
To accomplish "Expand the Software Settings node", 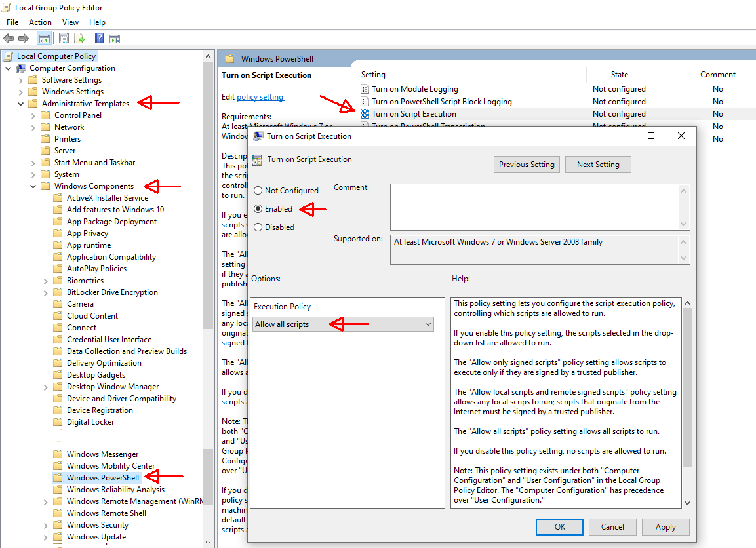I will (x=21, y=81).
